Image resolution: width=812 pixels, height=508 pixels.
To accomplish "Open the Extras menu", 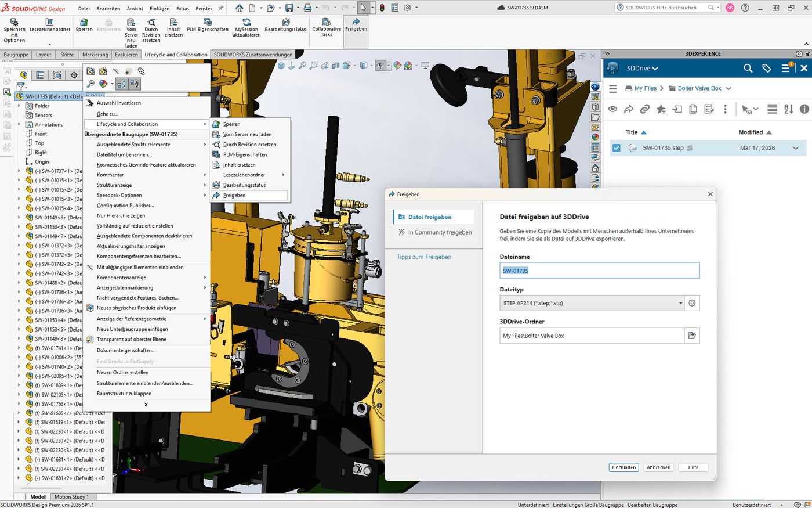I will click(x=182, y=8).
